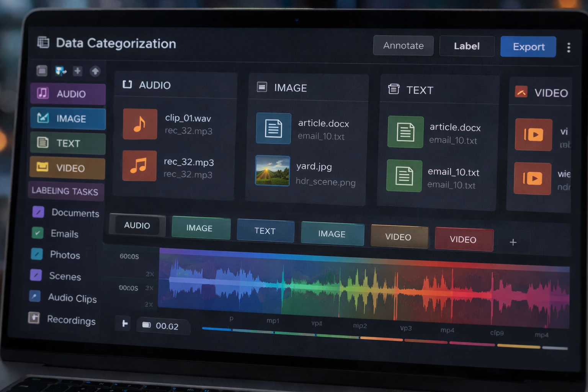Toggle the Emails checkbox in labeling tasks
The image size is (588, 392).
pos(38,233)
